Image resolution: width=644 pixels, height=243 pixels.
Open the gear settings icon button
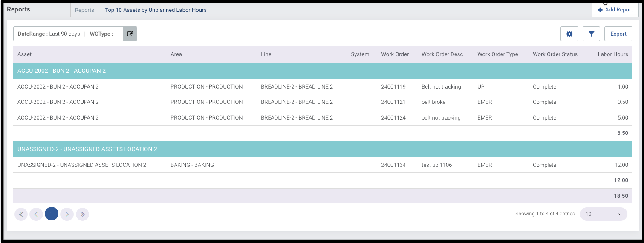tap(569, 34)
